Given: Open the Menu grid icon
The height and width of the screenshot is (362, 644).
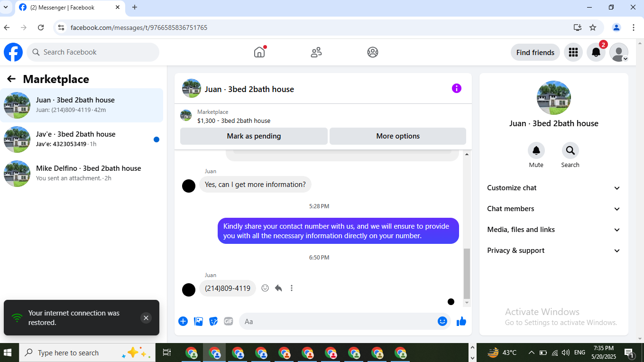Looking at the screenshot, I should pos(573,52).
